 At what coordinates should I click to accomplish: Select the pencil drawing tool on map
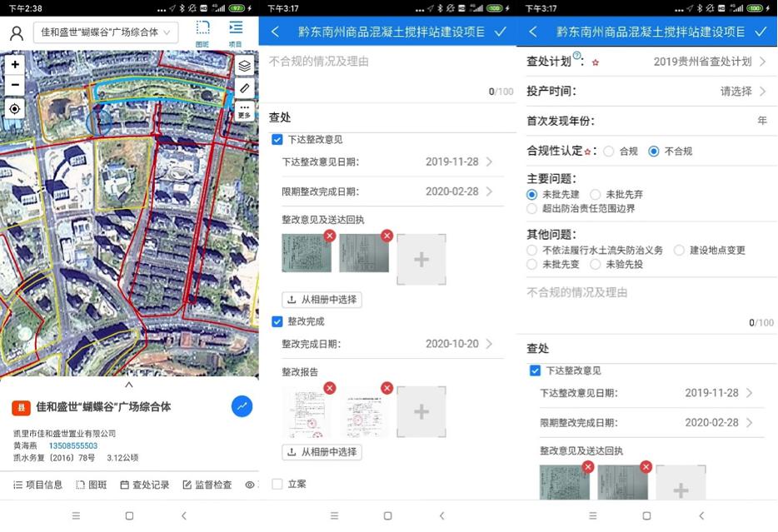[244, 88]
